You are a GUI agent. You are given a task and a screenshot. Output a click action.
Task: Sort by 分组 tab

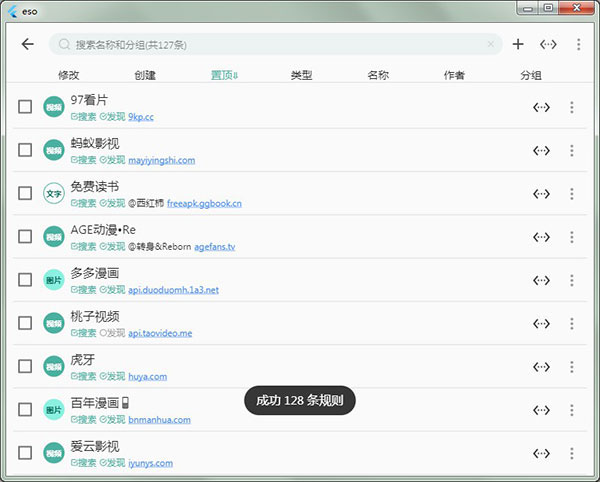[x=531, y=75]
